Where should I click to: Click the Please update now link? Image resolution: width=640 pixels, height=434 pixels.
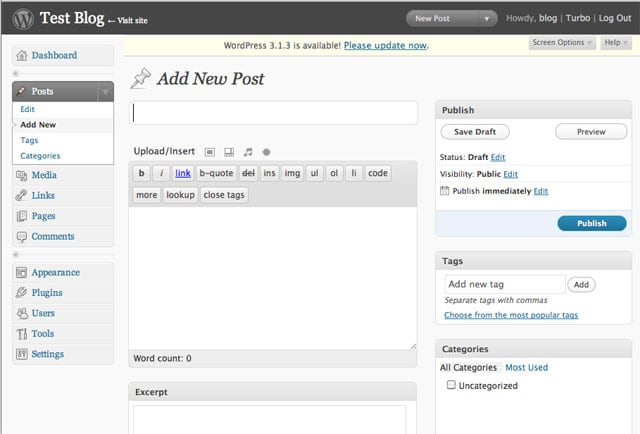pos(386,45)
